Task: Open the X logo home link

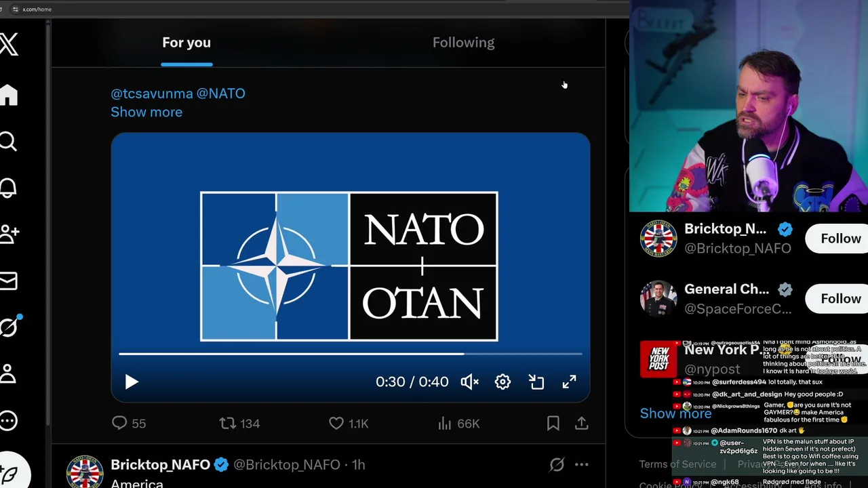Action: click(x=9, y=45)
